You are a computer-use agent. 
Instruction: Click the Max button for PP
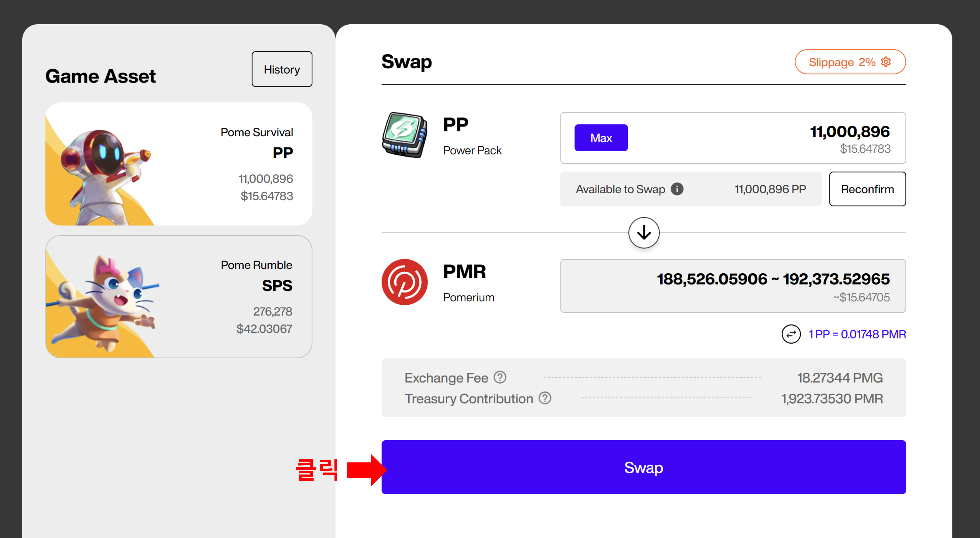click(601, 138)
